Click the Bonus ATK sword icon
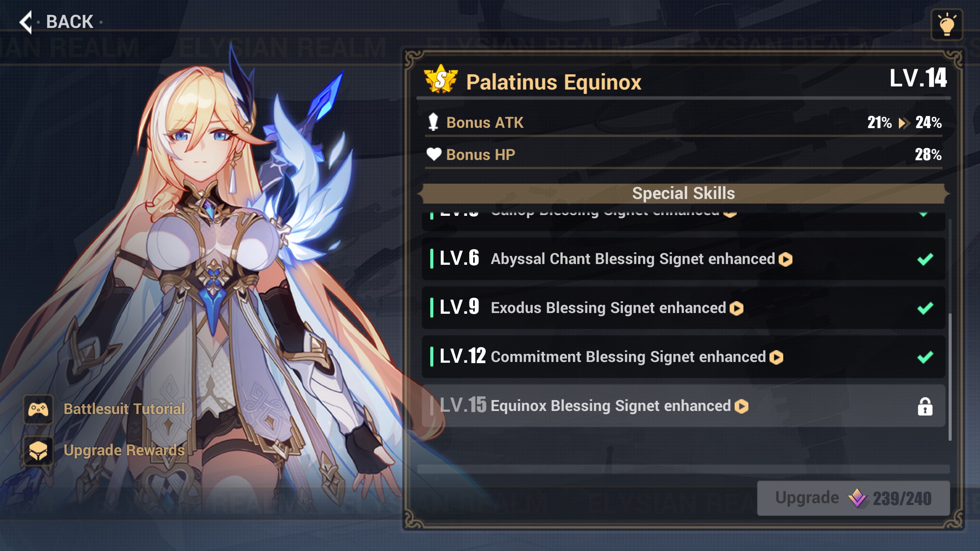The image size is (980, 551). (x=433, y=122)
